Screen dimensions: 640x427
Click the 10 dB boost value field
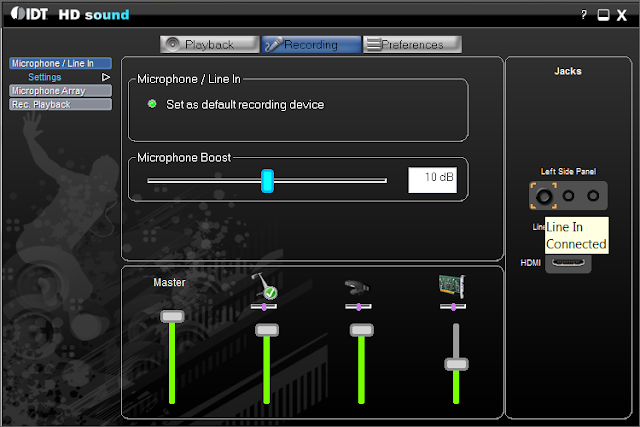point(432,180)
